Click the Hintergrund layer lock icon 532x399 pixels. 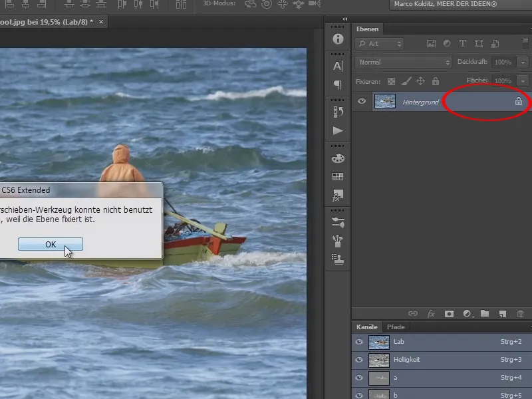click(519, 101)
